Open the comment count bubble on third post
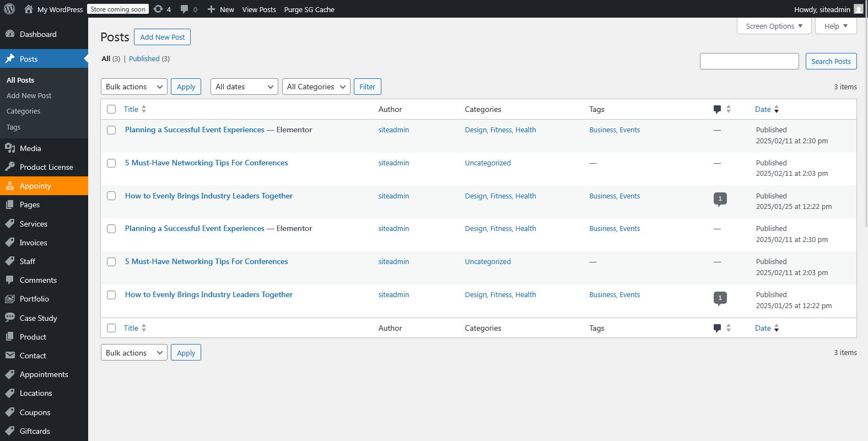The height and width of the screenshot is (441, 868). point(720,198)
